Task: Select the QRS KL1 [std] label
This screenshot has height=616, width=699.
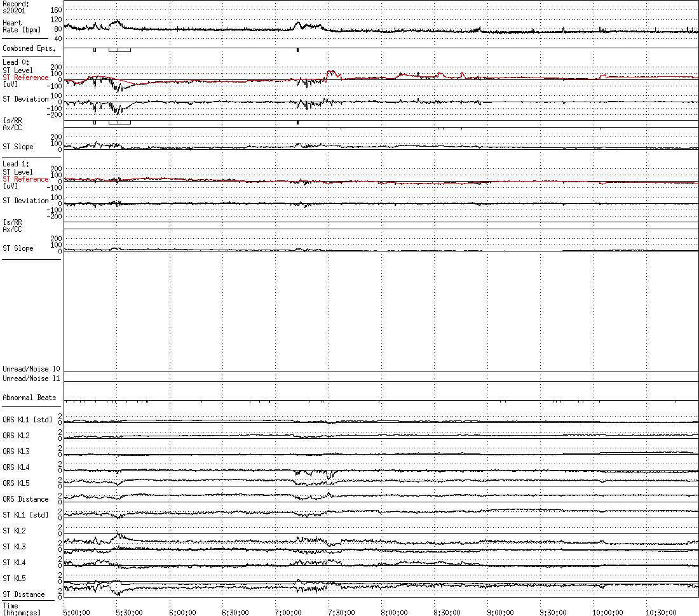Action: (x=27, y=420)
